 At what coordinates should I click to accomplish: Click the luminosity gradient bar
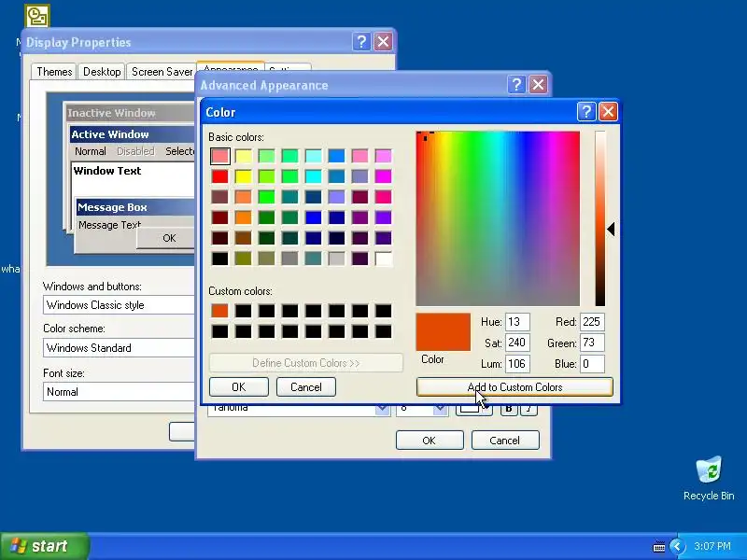tap(600, 218)
